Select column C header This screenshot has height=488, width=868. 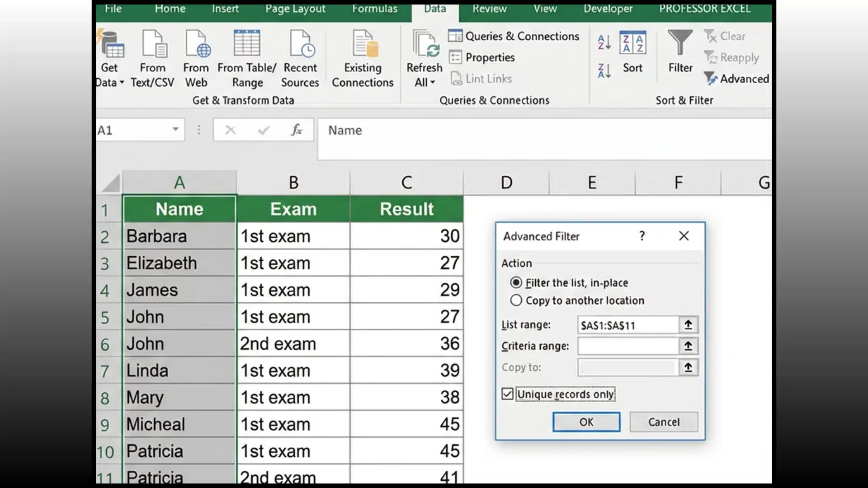pos(406,183)
